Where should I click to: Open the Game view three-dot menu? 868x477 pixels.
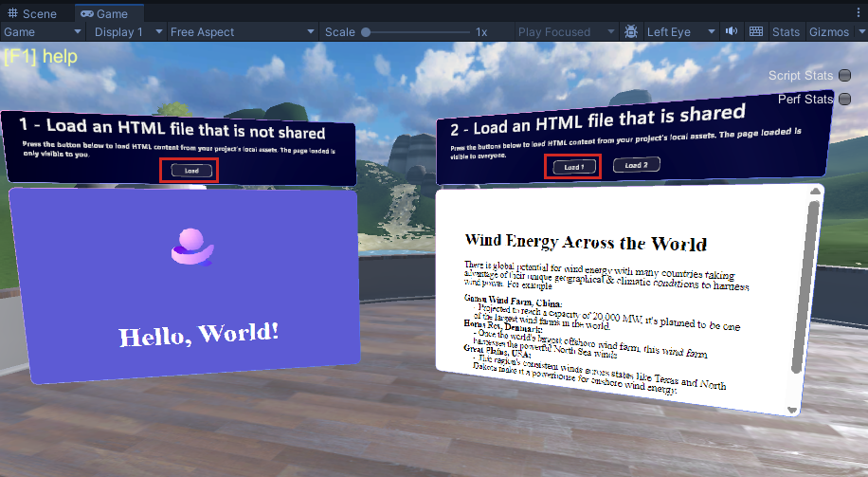tap(859, 12)
